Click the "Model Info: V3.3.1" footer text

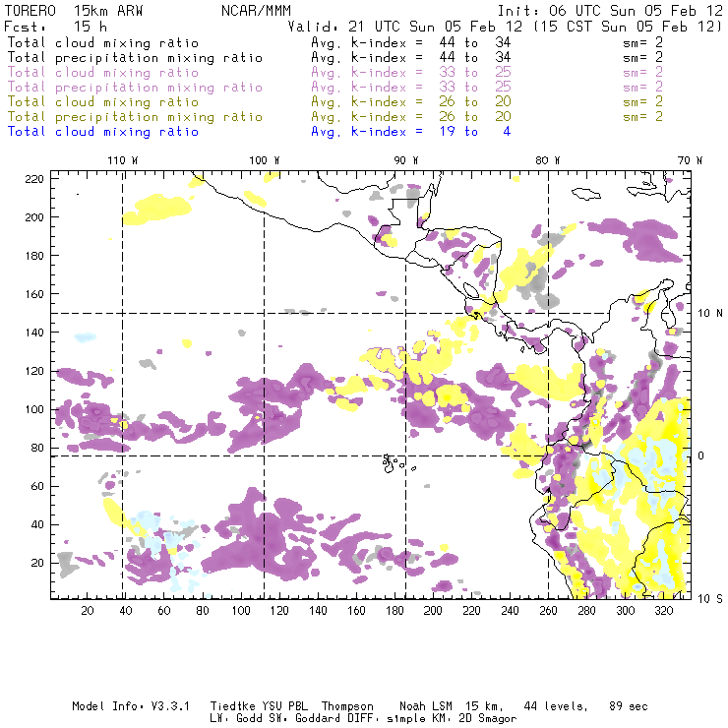(x=131, y=706)
